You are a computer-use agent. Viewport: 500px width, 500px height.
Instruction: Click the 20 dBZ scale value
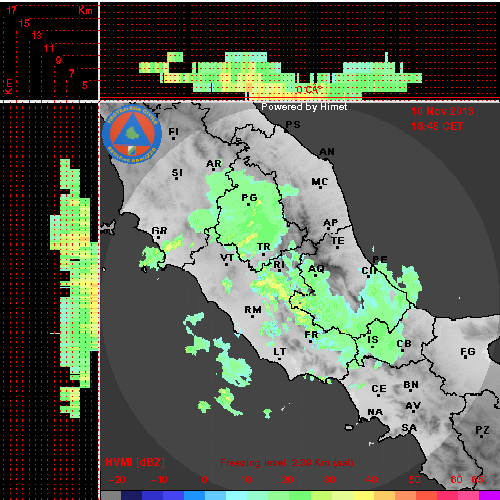pos(287,480)
